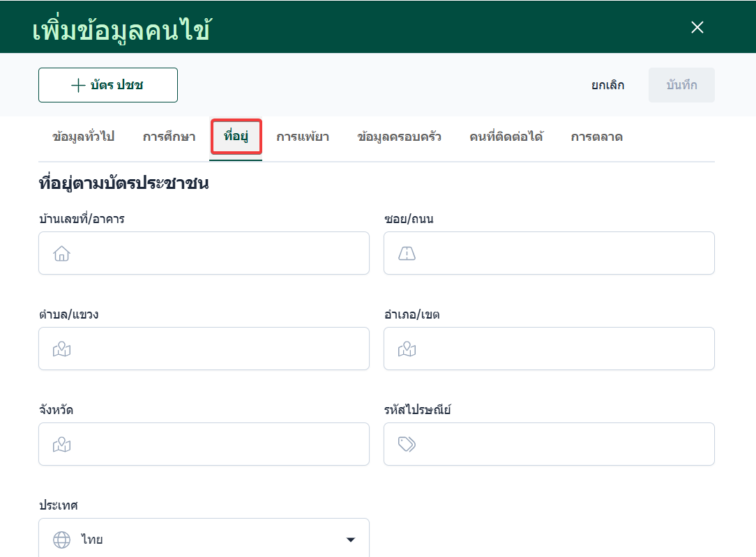Screen dimensions: 756x557
Task: Click the road sign icon in ซอย/ถนน field
Action: pyautogui.click(x=407, y=254)
